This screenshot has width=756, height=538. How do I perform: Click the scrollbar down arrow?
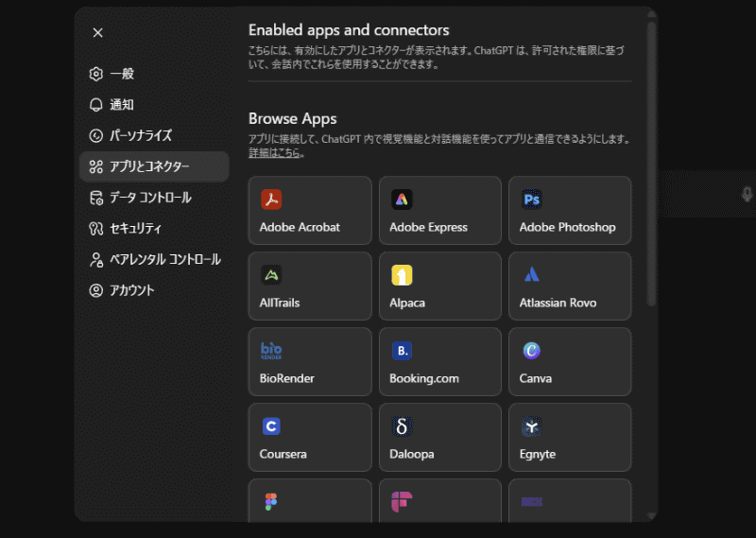(x=651, y=516)
